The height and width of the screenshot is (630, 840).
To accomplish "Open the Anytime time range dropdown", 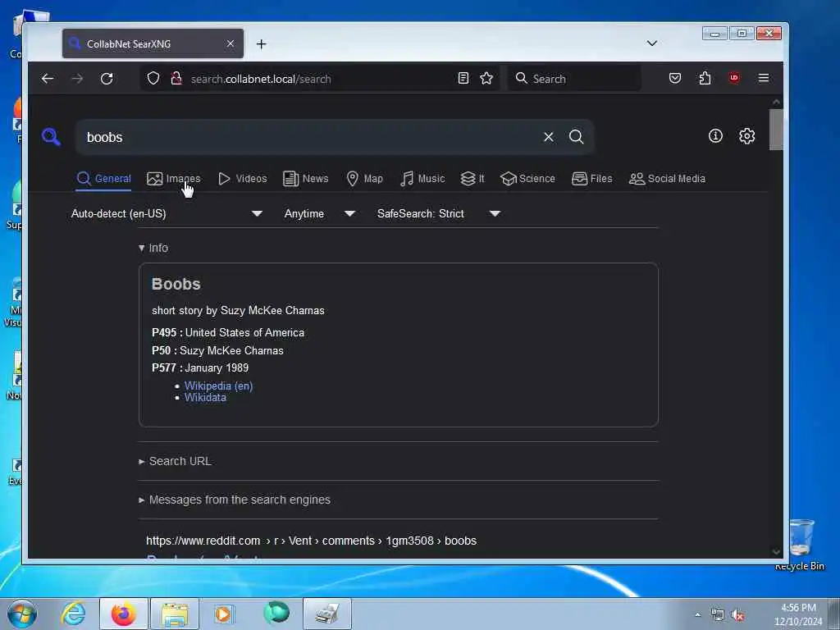I will point(320,214).
